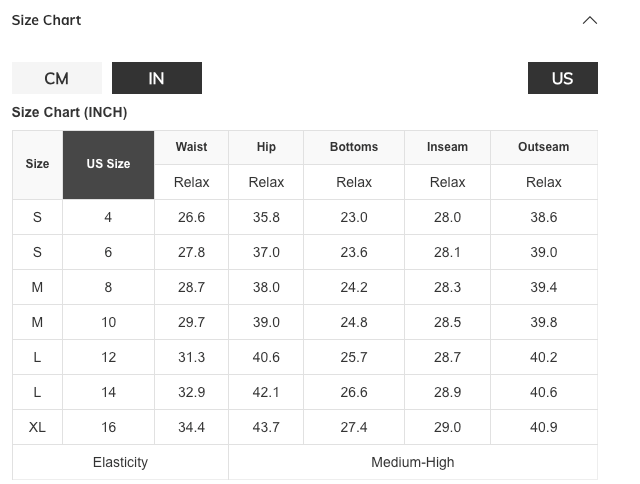640x484 pixels.
Task: Toggle the US sizing button
Action: 562,78
